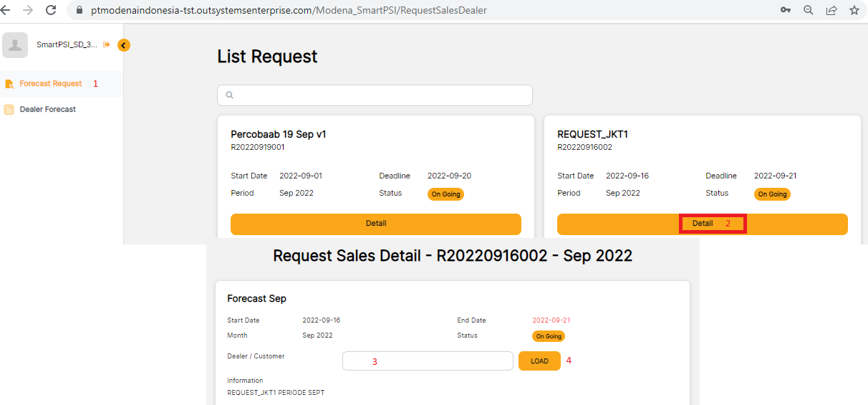The width and height of the screenshot is (868, 405).
Task: Click the share page icon
Action: point(831,11)
